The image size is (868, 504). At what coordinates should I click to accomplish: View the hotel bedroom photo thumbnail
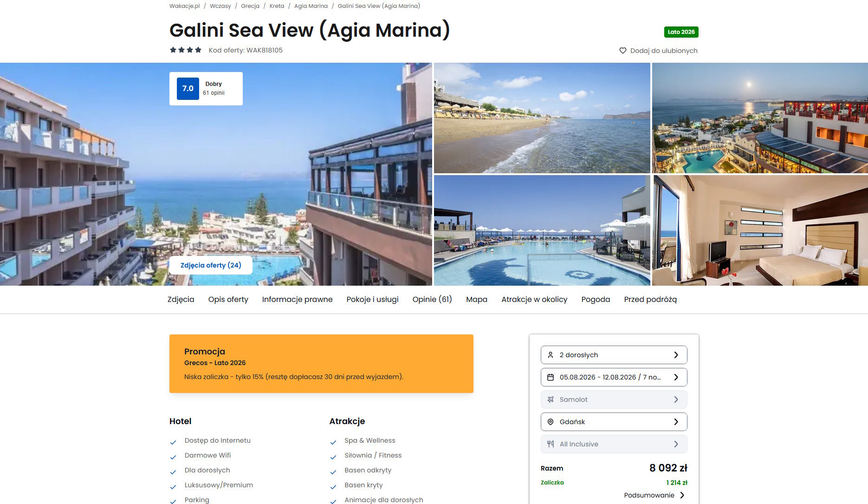click(x=760, y=230)
